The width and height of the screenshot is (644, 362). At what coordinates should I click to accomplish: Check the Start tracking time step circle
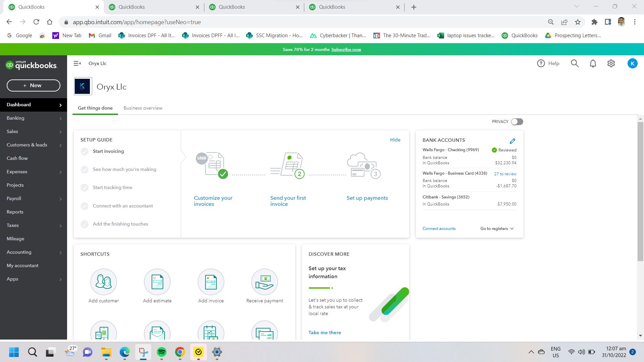click(x=85, y=188)
